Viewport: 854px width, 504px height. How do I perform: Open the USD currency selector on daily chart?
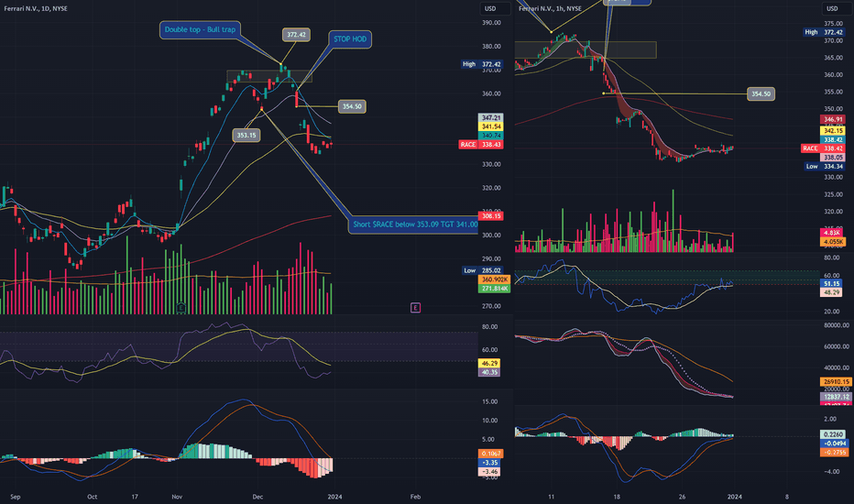tap(495, 9)
